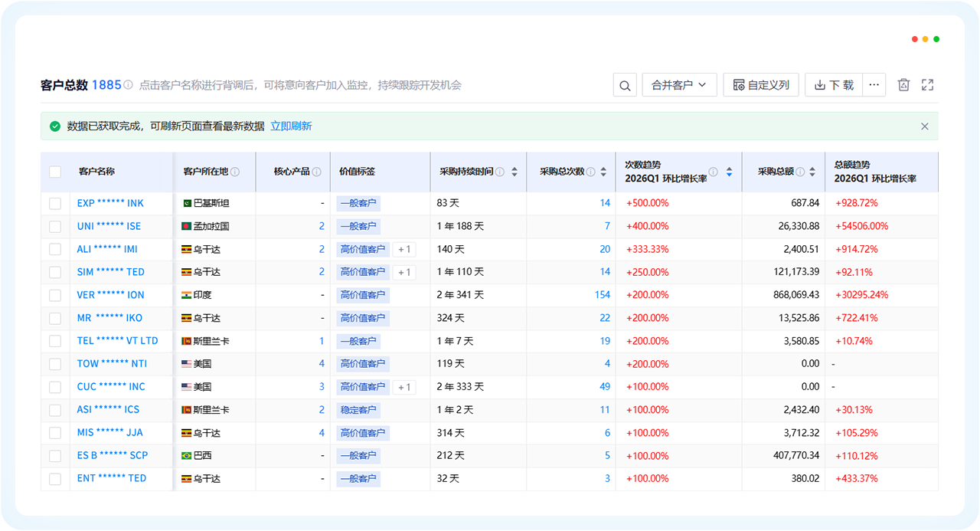This screenshot has height=531, width=980.
Task: Click core product count 4 for TOW ****** NTI
Action: [322, 364]
